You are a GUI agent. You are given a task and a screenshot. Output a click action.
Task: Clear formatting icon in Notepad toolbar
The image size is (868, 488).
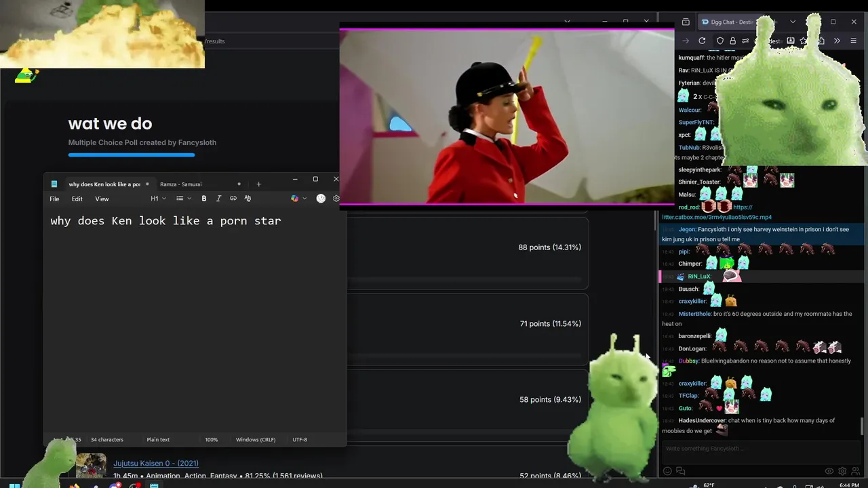[x=248, y=199]
